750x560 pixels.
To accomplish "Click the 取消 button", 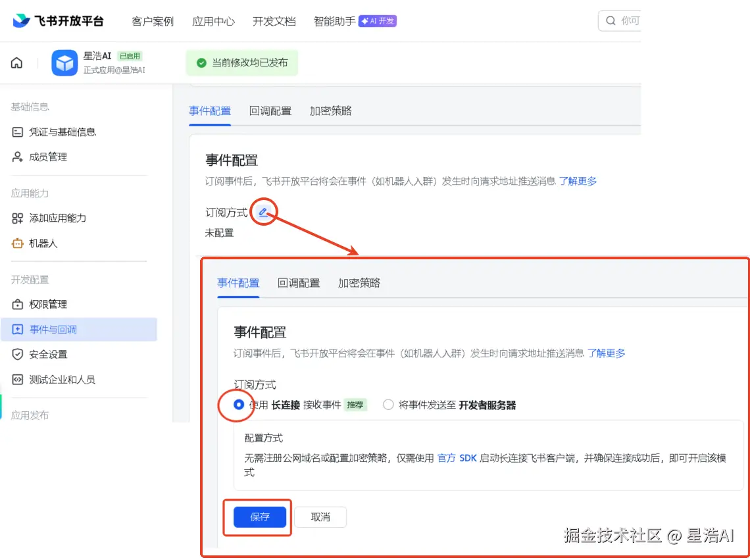I will [320, 517].
